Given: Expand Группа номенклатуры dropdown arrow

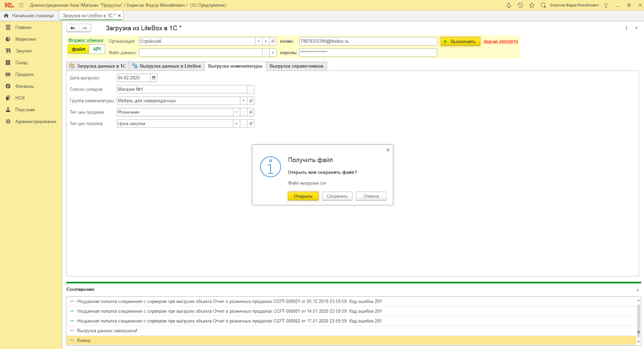Looking at the screenshot, I should click(x=244, y=101).
